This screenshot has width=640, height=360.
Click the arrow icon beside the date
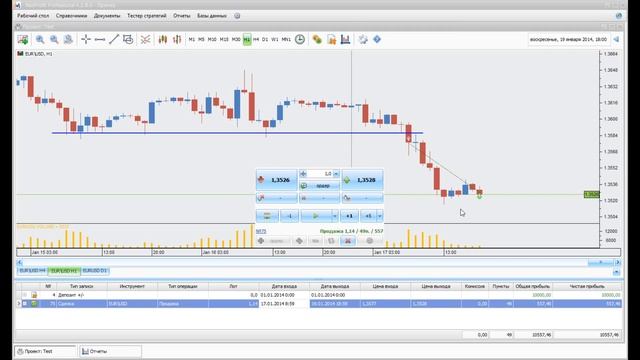click(616, 39)
